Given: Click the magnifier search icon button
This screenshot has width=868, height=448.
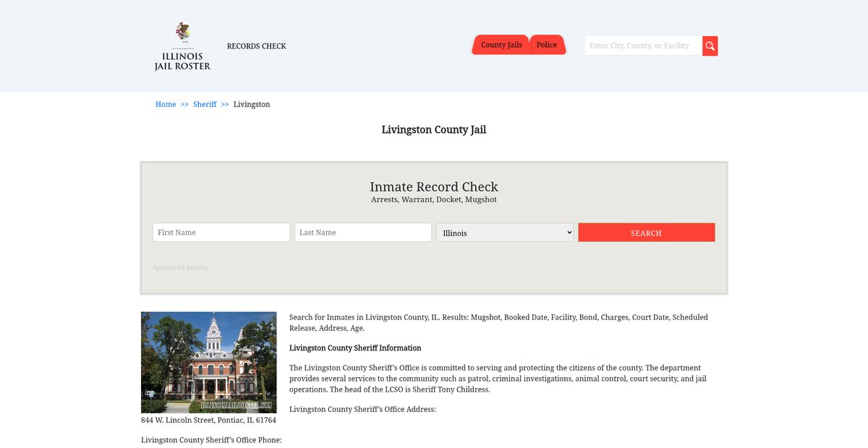Looking at the screenshot, I should pos(710,46).
